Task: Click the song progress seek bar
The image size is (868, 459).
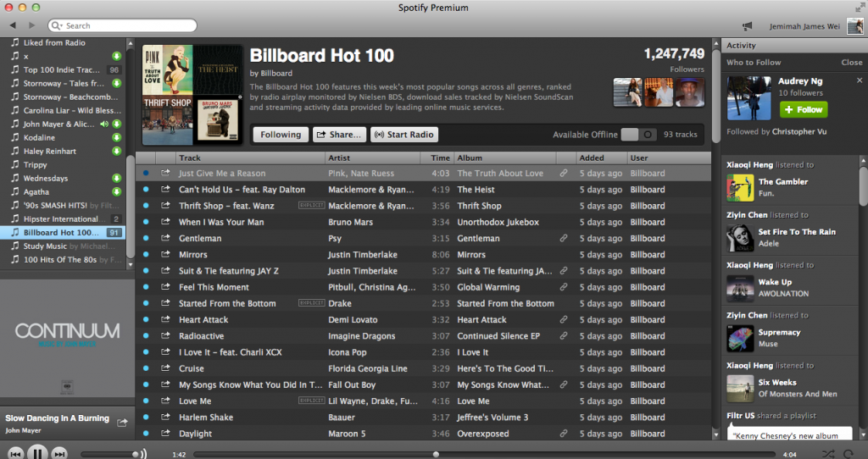Action: tap(484, 455)
